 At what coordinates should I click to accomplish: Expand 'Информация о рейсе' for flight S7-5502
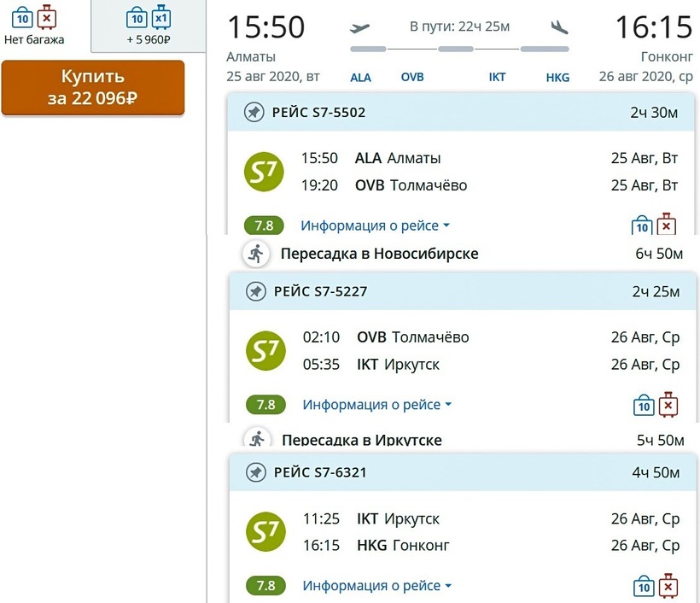click(376, 226)
